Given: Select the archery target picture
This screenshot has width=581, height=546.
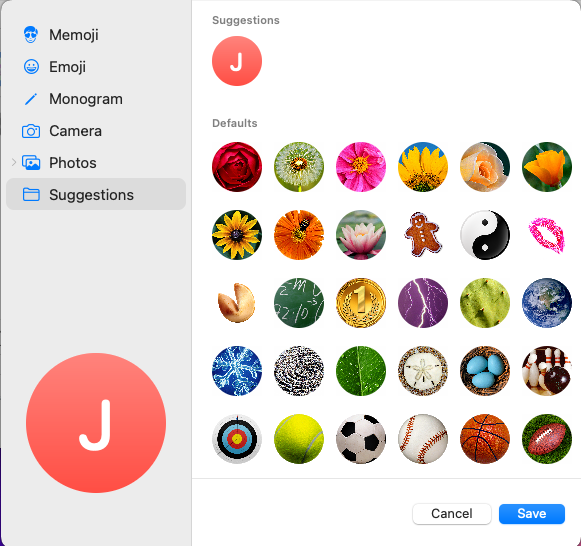Looking at the screenshot, I should (237, 439).
